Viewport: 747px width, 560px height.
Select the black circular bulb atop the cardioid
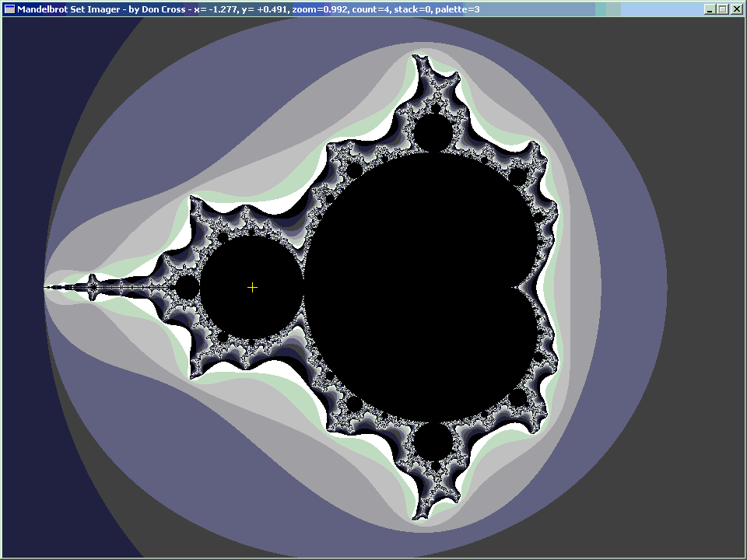pos(433,133)
